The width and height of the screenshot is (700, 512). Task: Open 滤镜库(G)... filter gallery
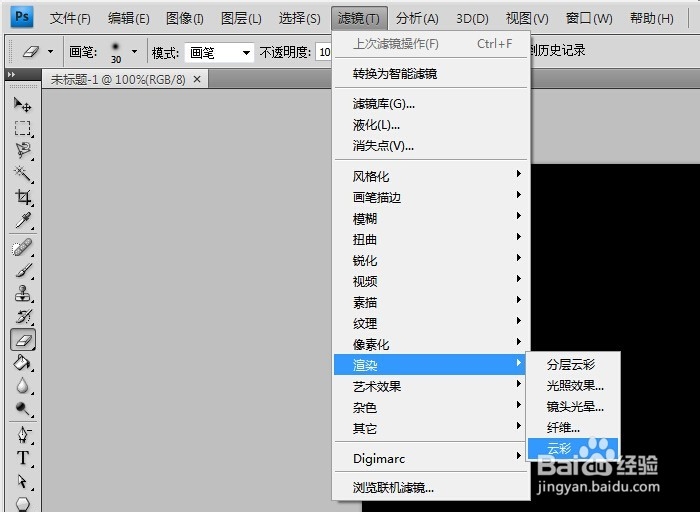click(x=431, y=104)
